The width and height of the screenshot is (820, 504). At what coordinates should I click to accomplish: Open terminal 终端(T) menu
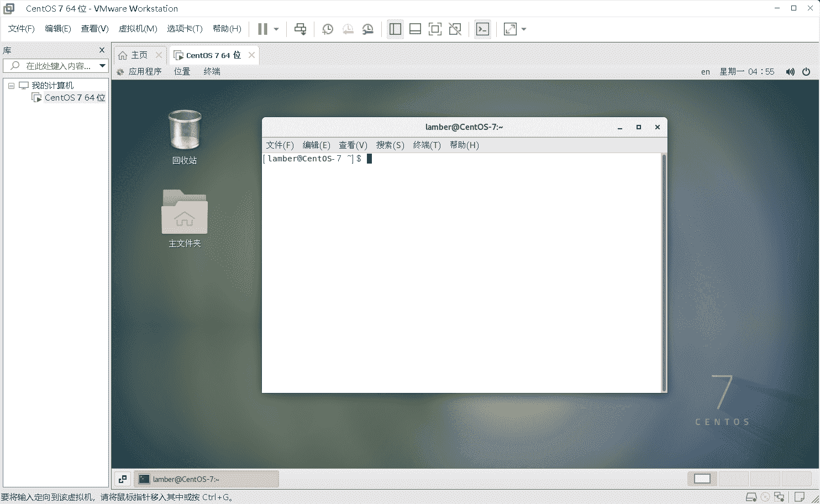[427, 145]
